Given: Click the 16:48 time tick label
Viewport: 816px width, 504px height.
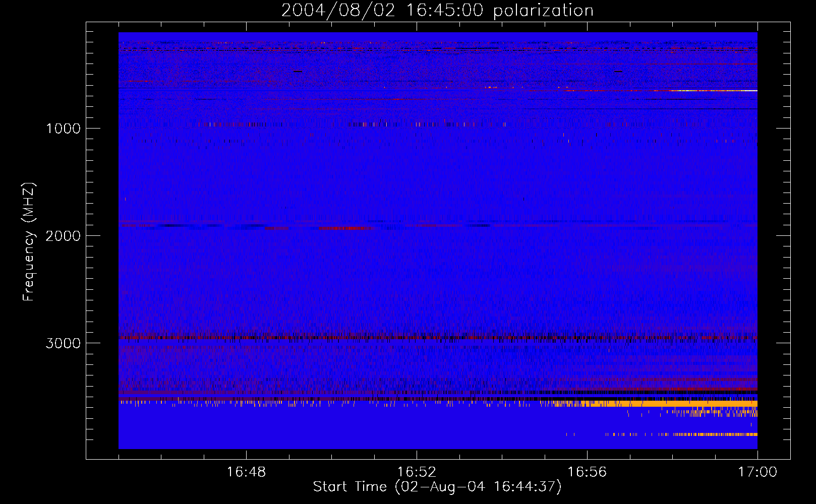Looking at the screenshot, I should tap(246, 472).
